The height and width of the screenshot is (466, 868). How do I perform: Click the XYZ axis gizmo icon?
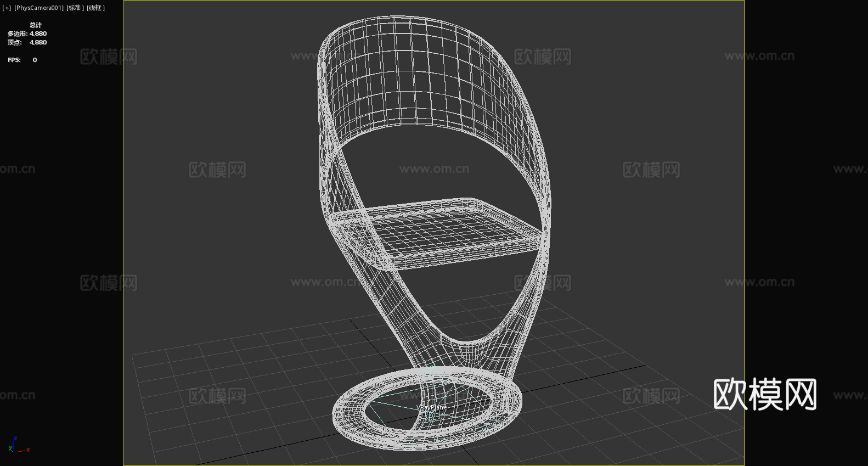pyautogui.click(x=19, y=445)
